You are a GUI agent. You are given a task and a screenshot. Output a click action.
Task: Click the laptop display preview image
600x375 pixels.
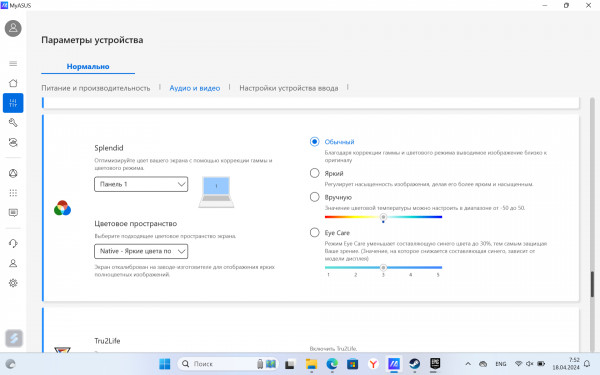pyautogui.click(x=216, y=192)
